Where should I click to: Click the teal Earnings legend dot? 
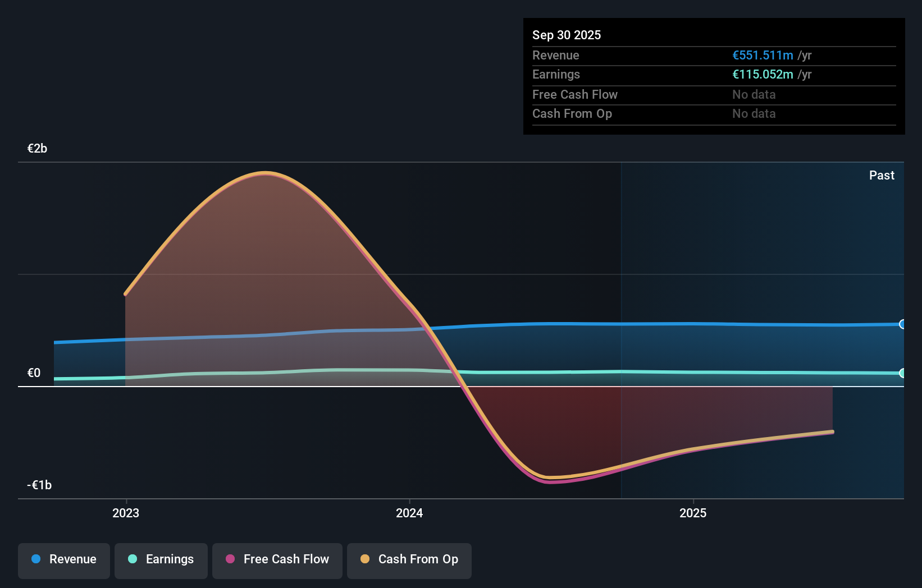coord(131,559)
